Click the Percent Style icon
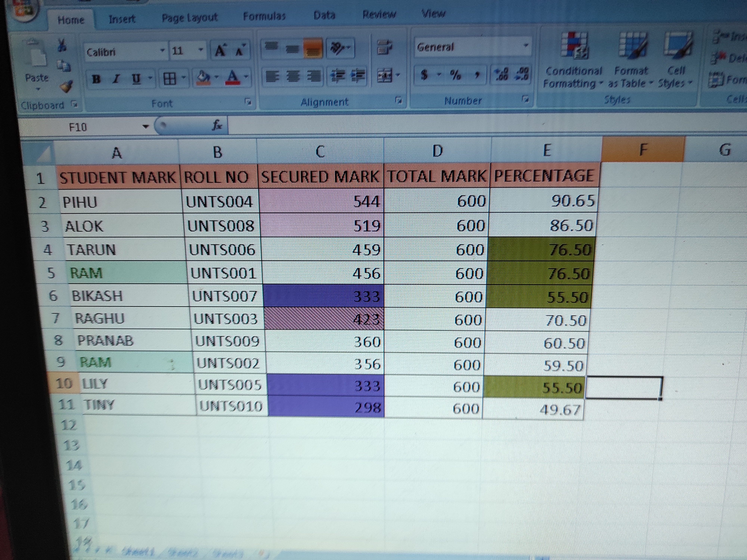Viewport: 747px width, 560px height. pos(455,75)
